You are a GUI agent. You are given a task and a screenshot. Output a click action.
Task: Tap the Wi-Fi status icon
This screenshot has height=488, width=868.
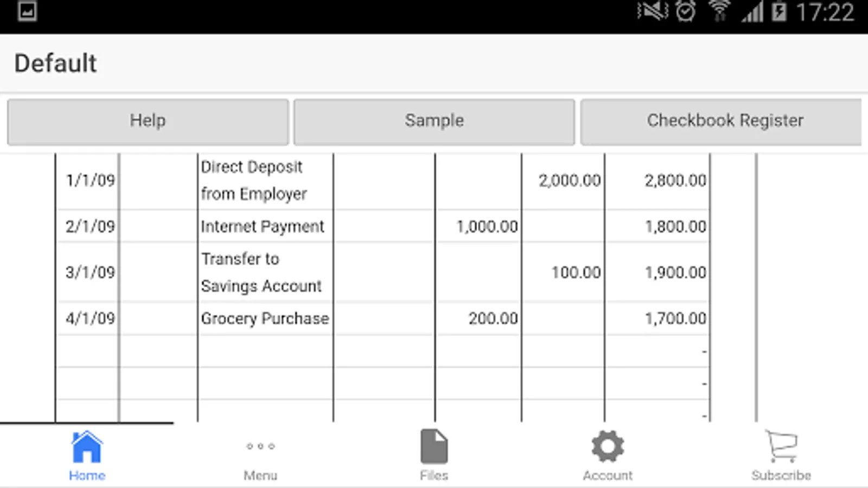click(719, 11)
